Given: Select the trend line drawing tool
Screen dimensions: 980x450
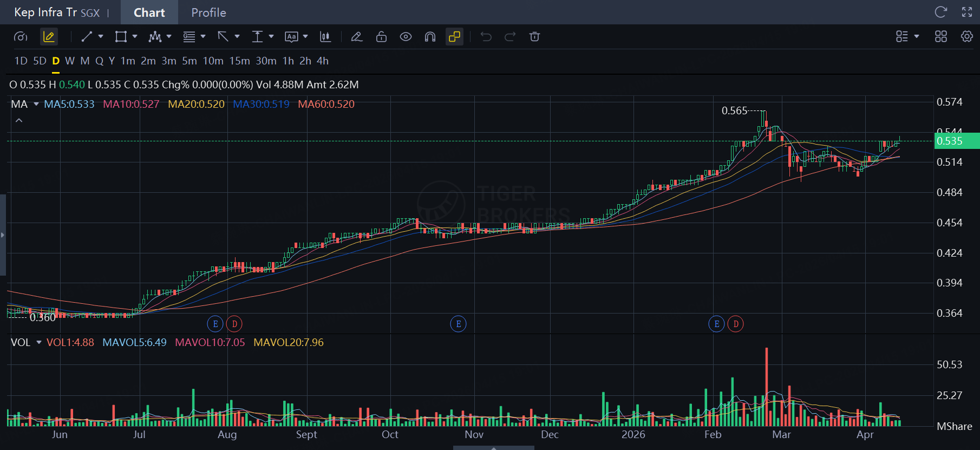Looking at the screenshot, I should [x=87, y=37].
